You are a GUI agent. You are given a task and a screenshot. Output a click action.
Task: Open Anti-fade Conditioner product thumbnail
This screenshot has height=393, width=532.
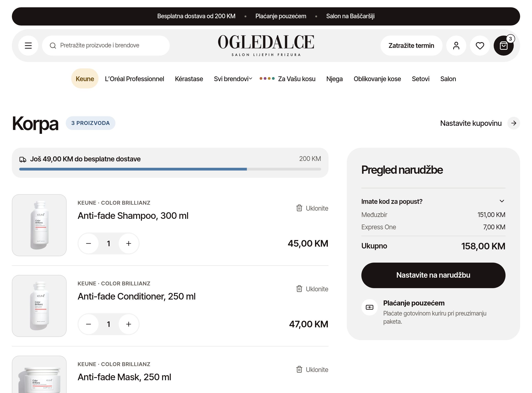click(x=39, y=306)
